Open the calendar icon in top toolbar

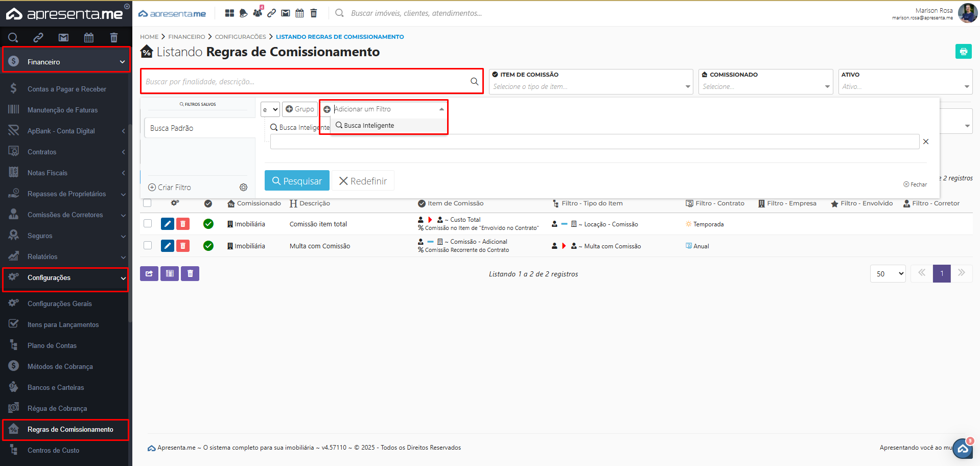coord(299,13)
